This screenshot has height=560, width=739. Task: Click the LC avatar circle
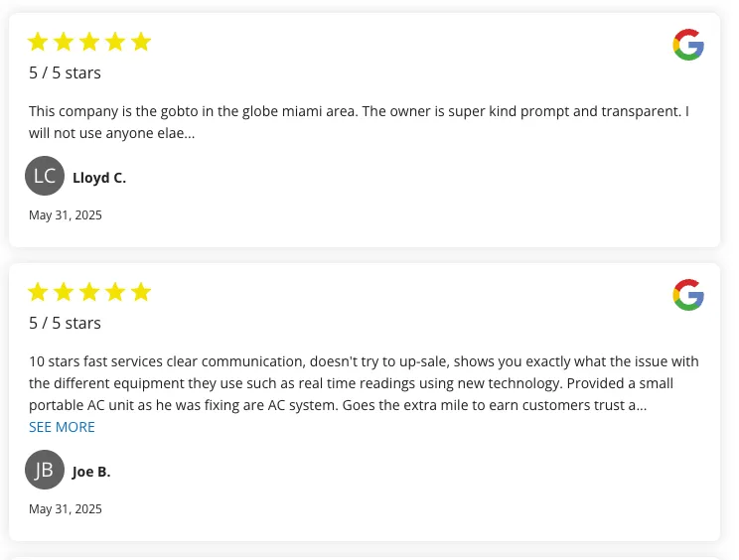point(45,176)
